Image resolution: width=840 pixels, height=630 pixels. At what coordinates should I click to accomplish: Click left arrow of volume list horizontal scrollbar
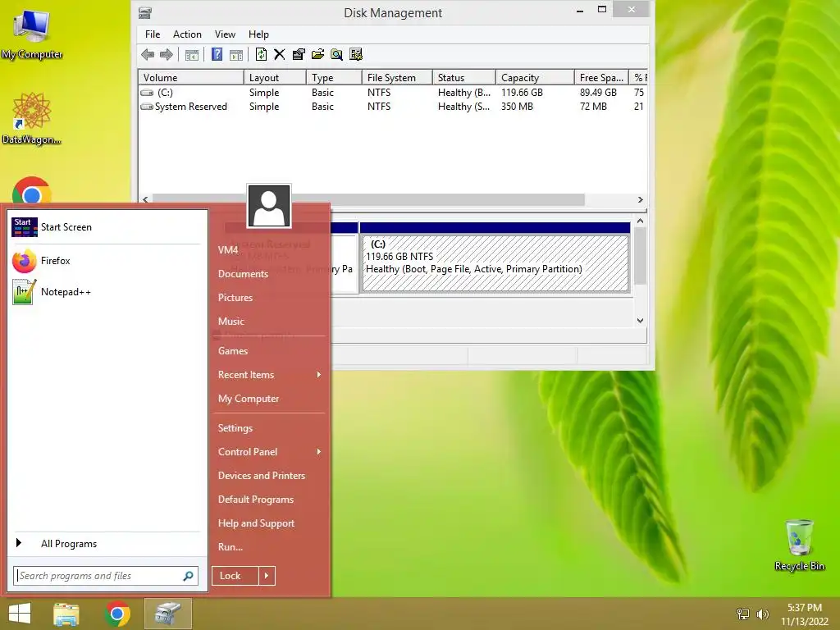[145, 199]
